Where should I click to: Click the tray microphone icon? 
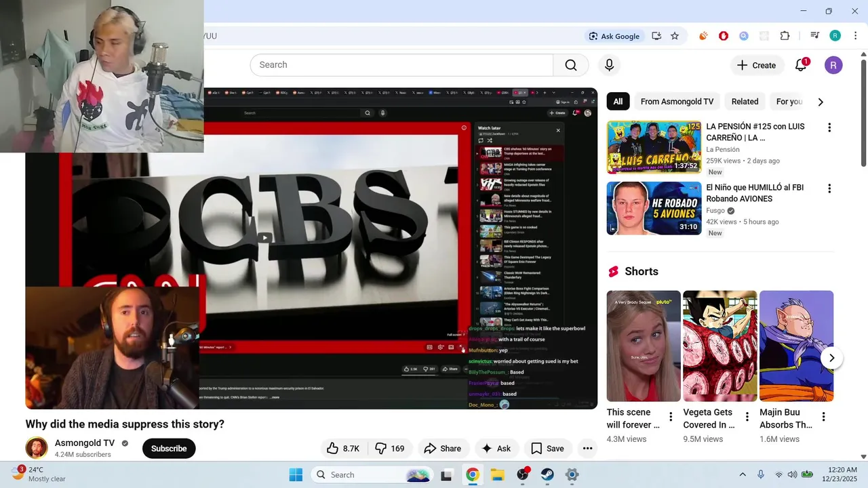(x=761, y=475)
